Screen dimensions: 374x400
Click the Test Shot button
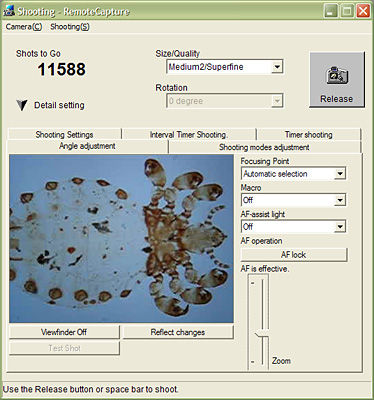pos(64,348)
